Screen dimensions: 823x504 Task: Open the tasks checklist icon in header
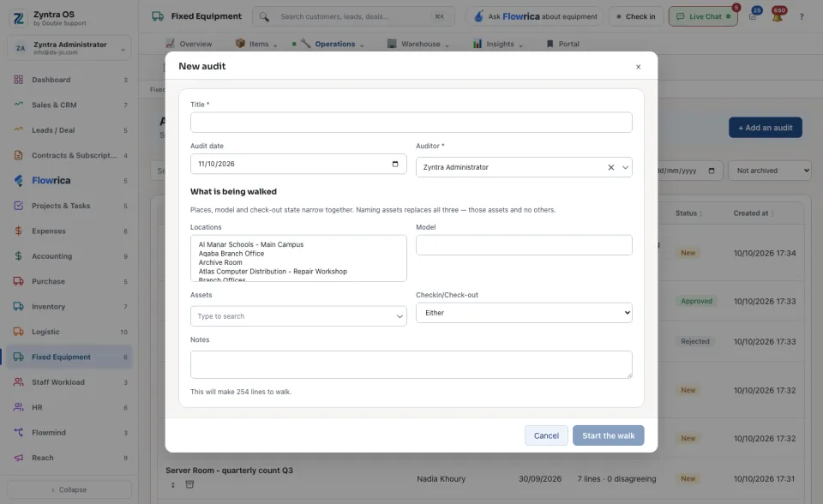753,16
